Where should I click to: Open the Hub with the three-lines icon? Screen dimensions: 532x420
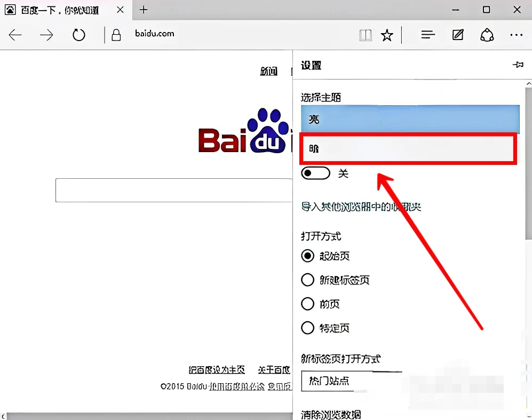click(428, 35)
